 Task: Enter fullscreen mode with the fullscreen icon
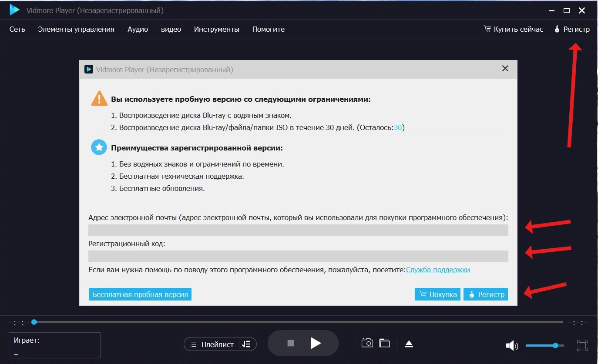pos(582,346)
